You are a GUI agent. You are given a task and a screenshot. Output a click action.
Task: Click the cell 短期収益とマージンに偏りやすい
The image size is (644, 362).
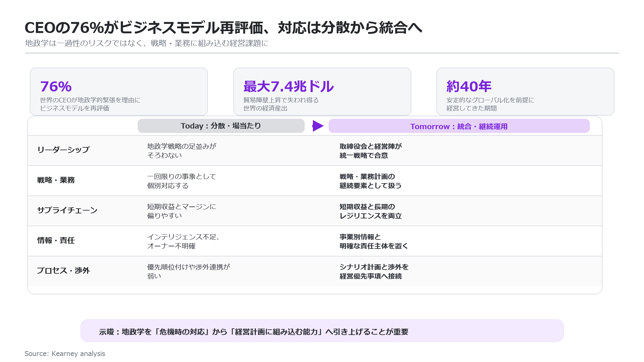[x=182, y=211]
